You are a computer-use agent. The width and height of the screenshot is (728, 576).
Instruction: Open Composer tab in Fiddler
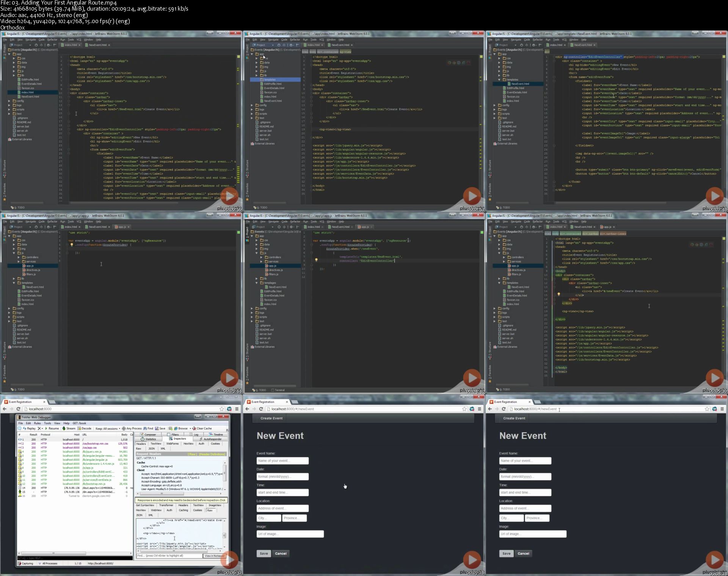click(148, 435)
